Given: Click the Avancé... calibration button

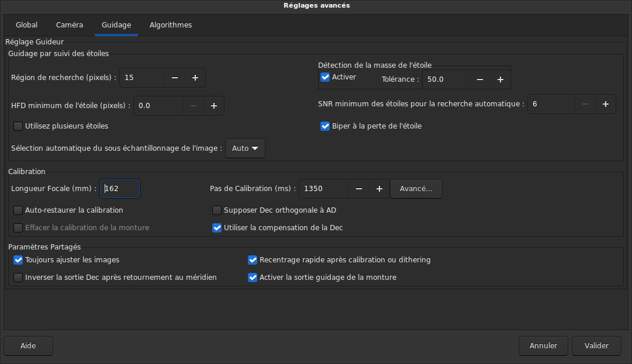Looking at the screenshot, I should (416, 189).
